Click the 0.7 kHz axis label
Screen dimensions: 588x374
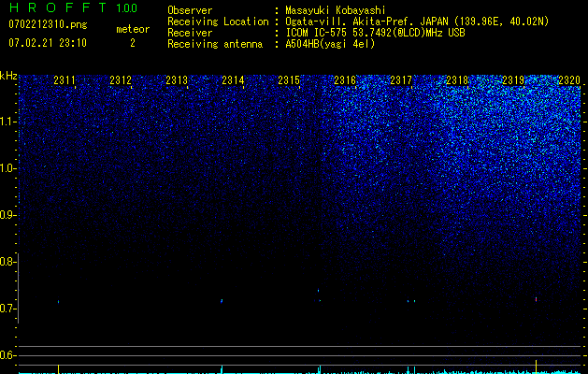pyautogui.click(x=7, y=309)
